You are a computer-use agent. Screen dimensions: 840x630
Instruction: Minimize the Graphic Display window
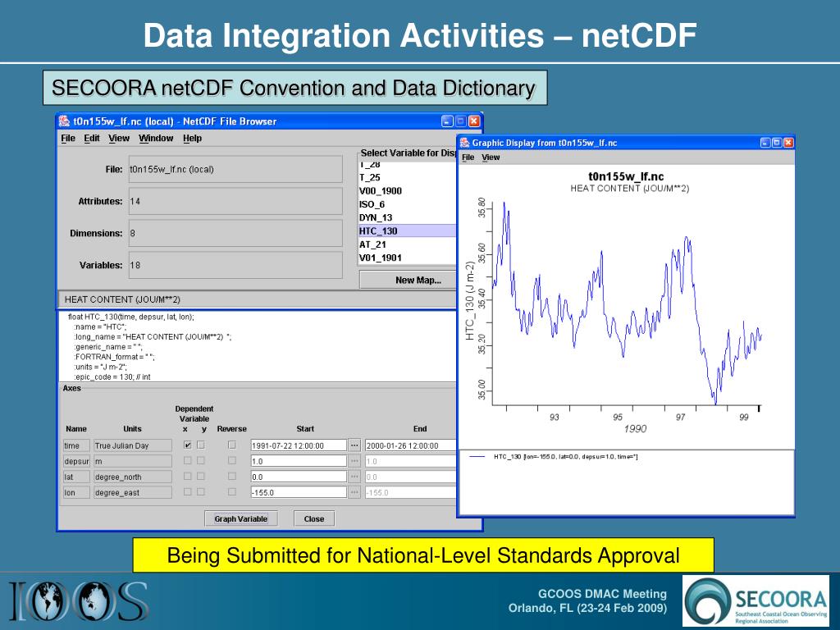[765, 143]
